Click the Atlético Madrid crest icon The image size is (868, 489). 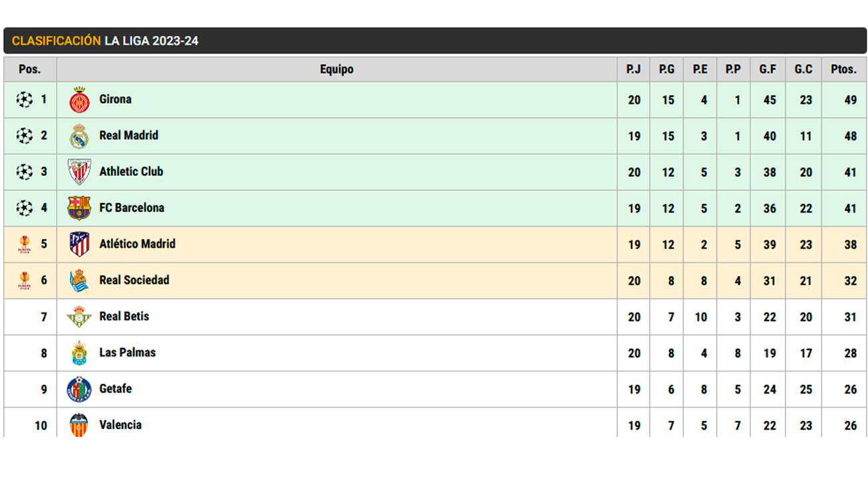[79, 244]
